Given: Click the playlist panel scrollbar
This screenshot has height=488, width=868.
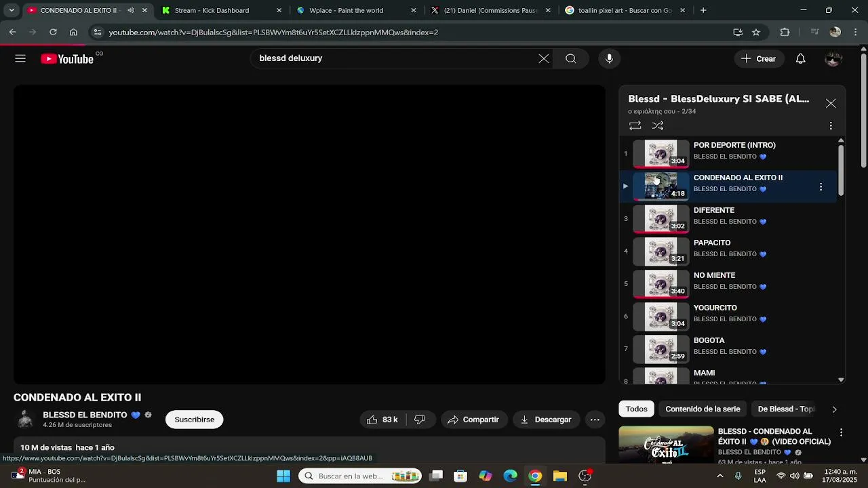Looking at the screenshot, I should tap(841, 169).
